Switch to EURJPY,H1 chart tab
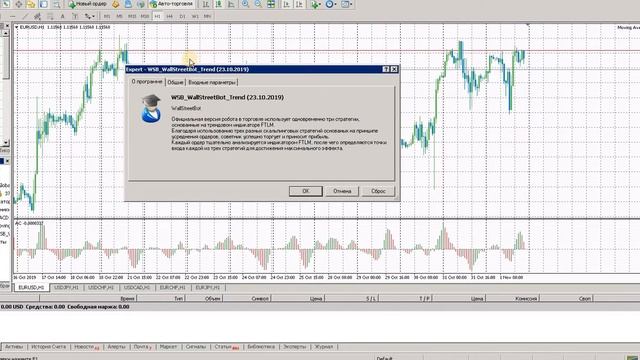Screen dimensions: 640x360 [207, 288]
